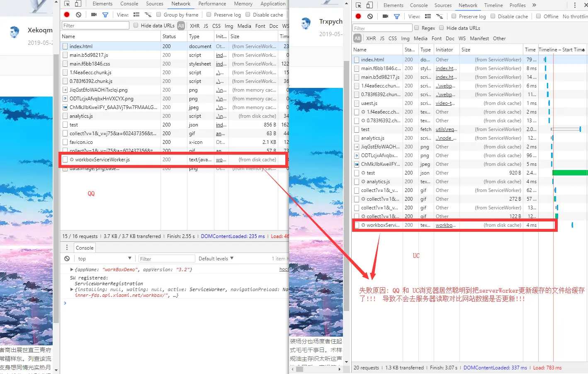588x374 pixels.
Task: Toggle the filter funnel icon in left DevTools
Action: click(105, 15)
